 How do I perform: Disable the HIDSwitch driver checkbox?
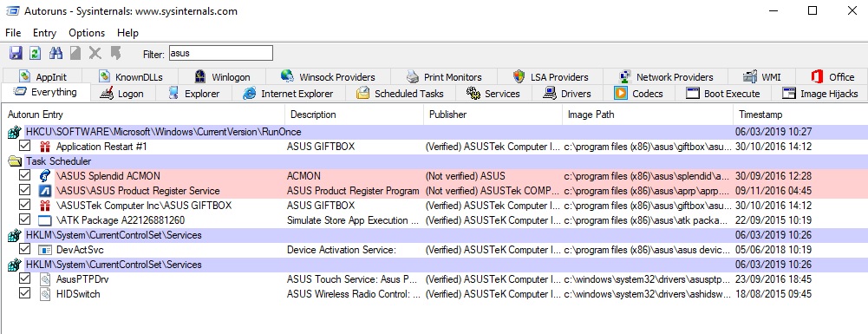(24, 293)
